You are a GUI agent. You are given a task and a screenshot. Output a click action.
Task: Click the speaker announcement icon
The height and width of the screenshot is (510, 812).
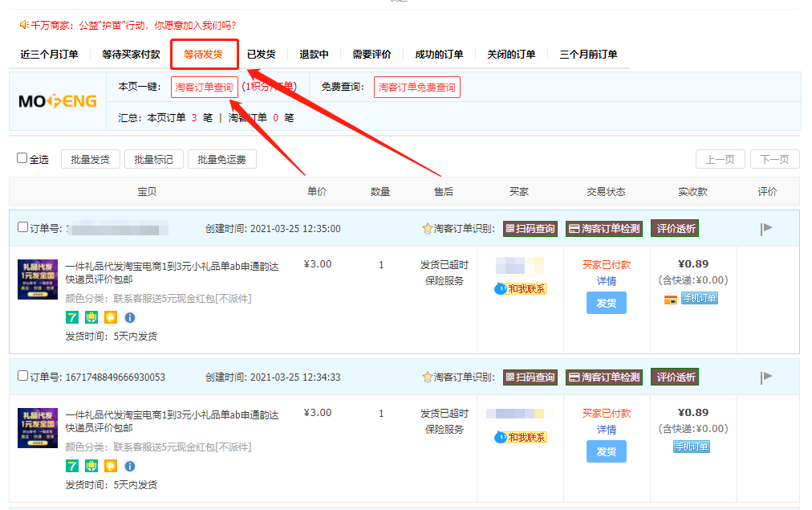click(24, 25)
